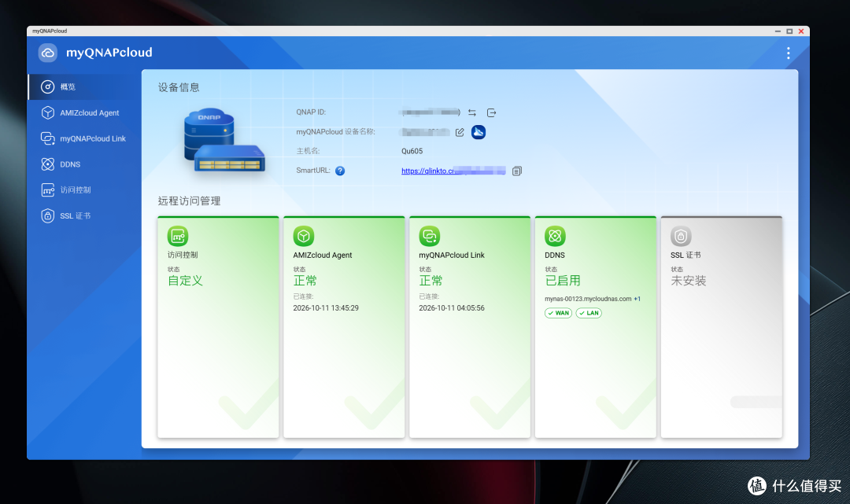The image size is (850, 504).
Task: Click the 设备信息 section heading
Action: pyautogui.click(x=179, y=87)
